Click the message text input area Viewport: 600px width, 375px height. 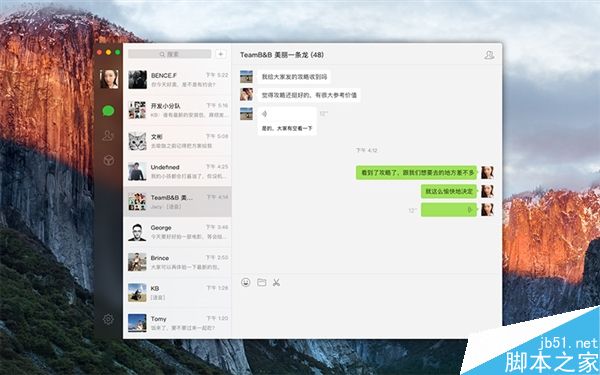click(367, 314)
